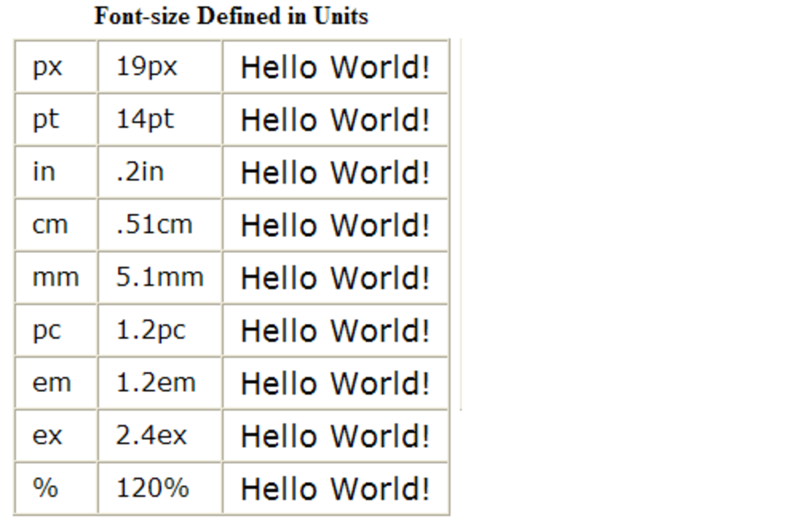Select the '.2in' value cell
Image resolution: width=794 pixels, height=532 pixels.
140,172
